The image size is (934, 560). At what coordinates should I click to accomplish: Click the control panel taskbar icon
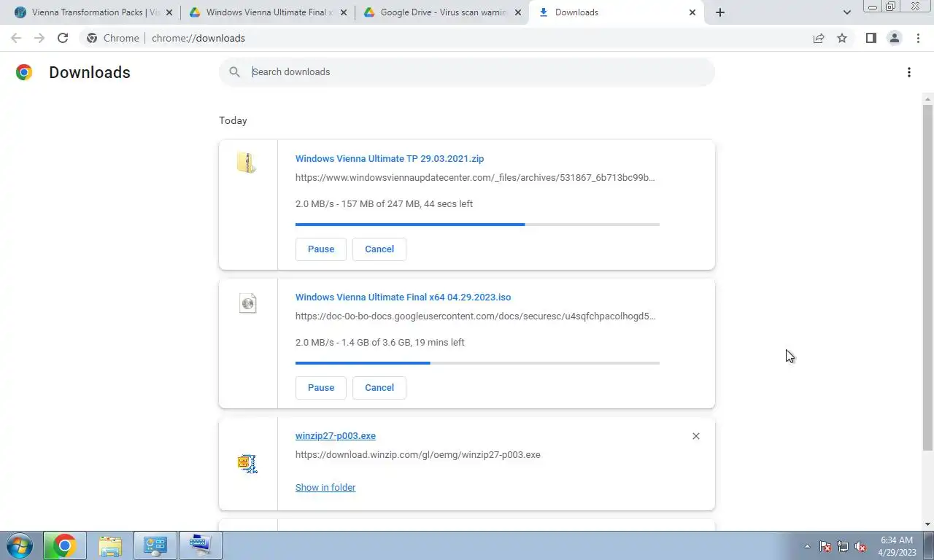155,545
